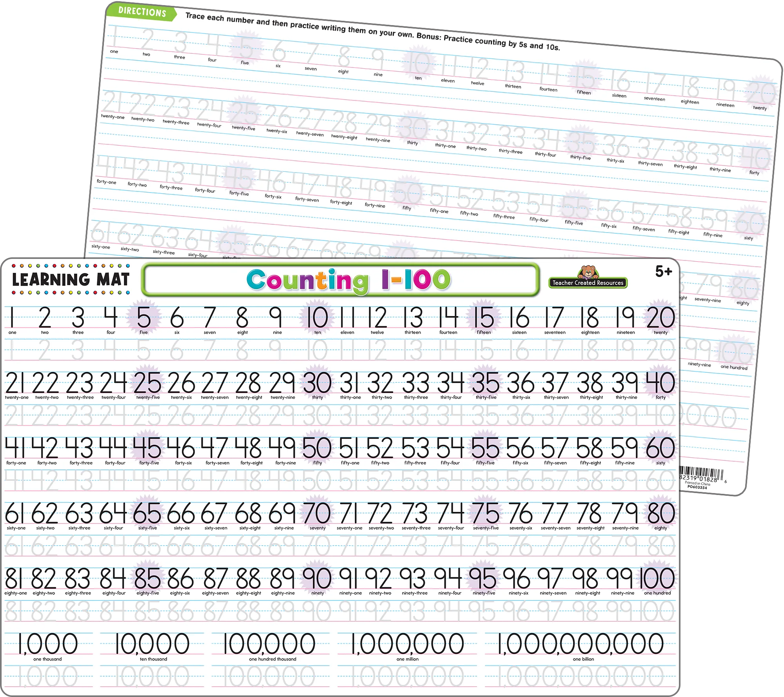The image size is (784, 697).
Task: Click the product code 'PO603354'
Action: point(697,487)
